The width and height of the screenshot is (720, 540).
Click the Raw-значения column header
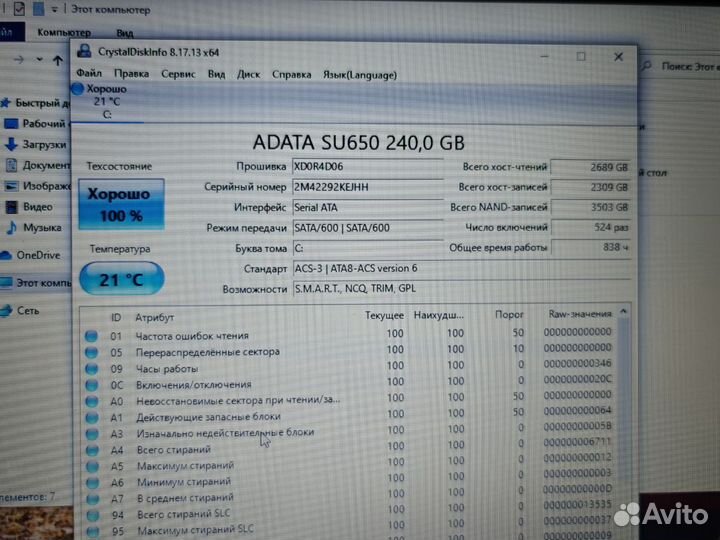(x=580, y=314)
